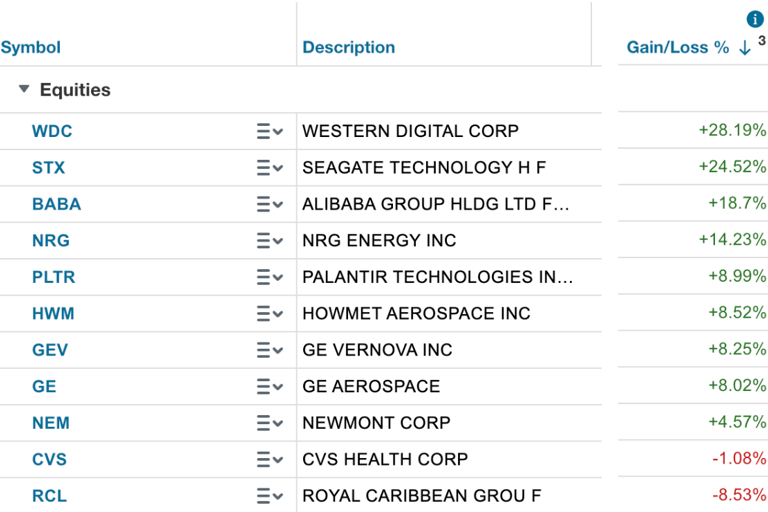Open the WDC symbol link
This screenshot has height=512, width=768.
(x=52, y=131)
